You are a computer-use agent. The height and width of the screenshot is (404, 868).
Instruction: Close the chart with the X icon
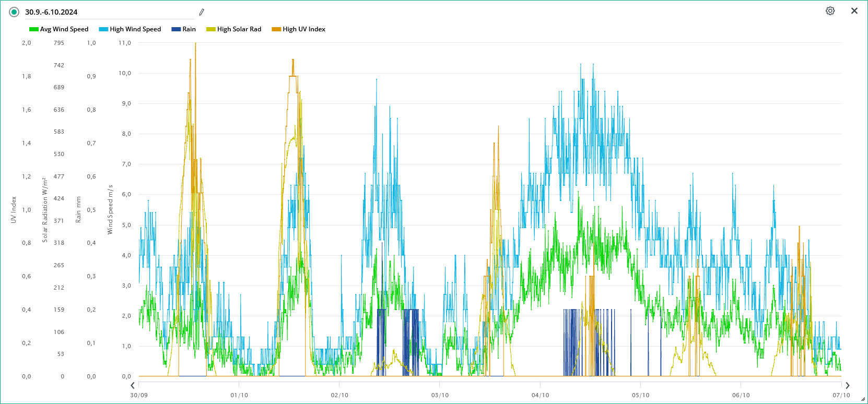(x=854, y=11)
